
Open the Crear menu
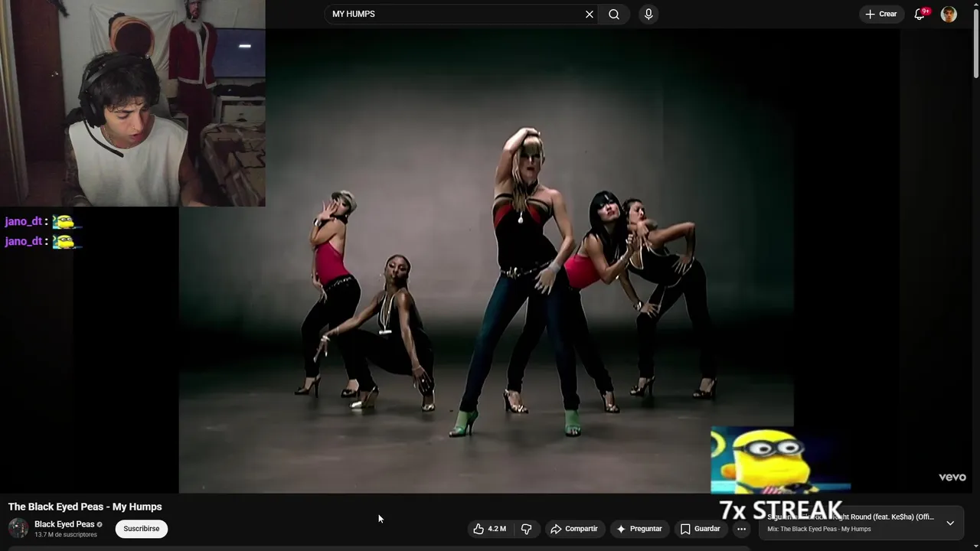point(880,14)
